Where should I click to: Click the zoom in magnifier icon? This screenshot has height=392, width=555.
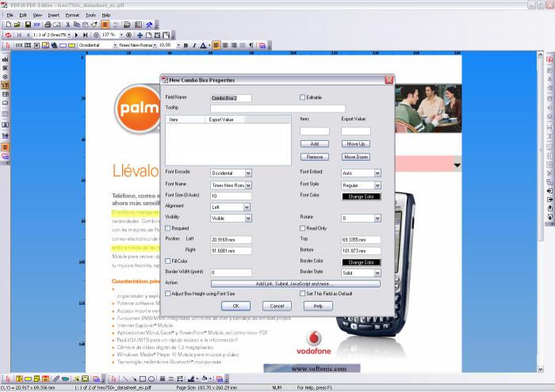point(128,35)
